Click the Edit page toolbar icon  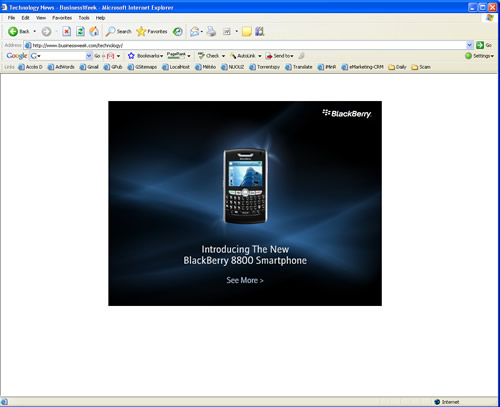click(x=227, y=32)
